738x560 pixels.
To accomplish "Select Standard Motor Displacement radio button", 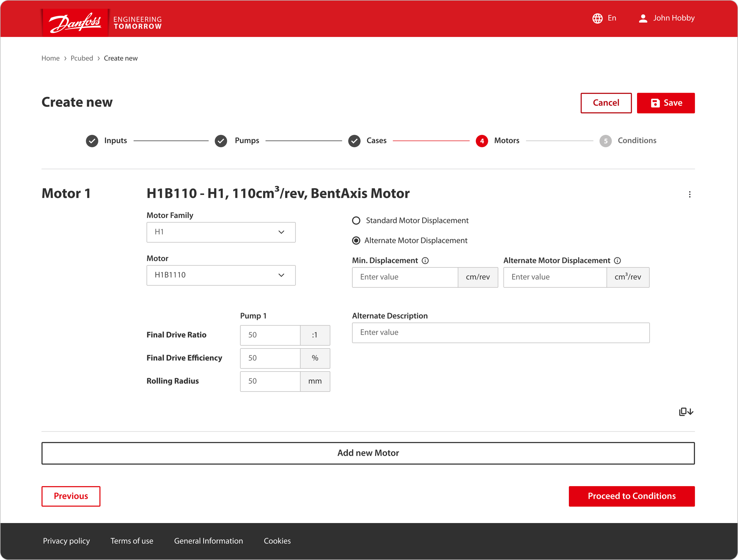I will (x=356, y=221).
